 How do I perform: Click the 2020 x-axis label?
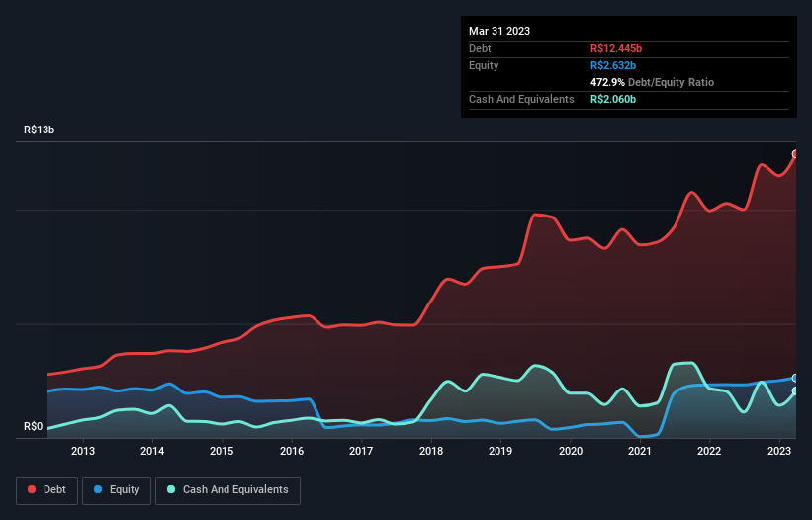tap(570, 451)
